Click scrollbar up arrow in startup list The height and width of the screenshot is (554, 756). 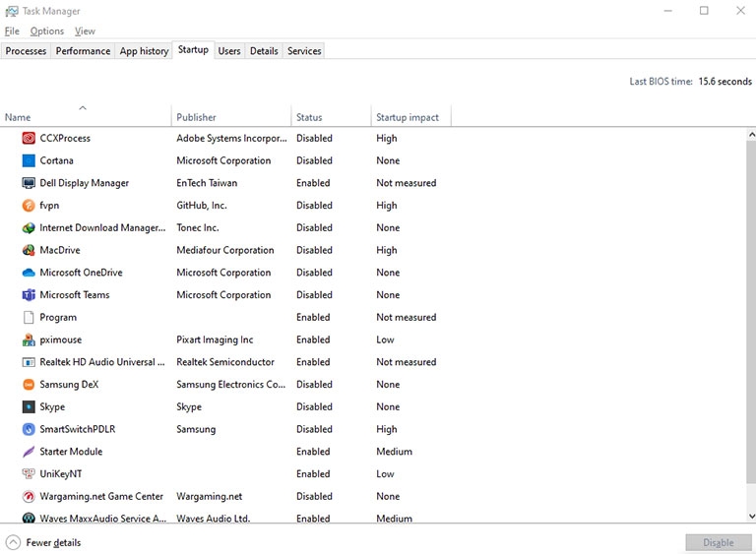pyautogui.click(x=751, y=135)
